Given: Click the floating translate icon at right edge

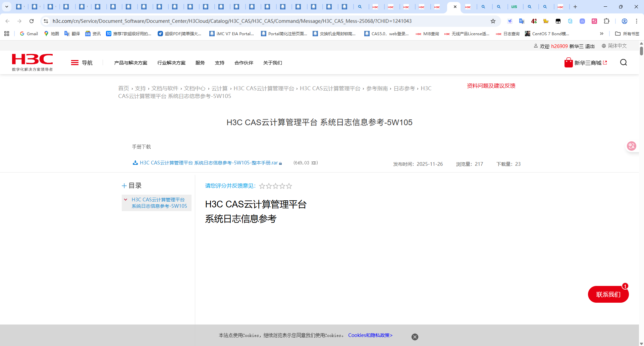Looking at the screenshot, I should (631, 146).
